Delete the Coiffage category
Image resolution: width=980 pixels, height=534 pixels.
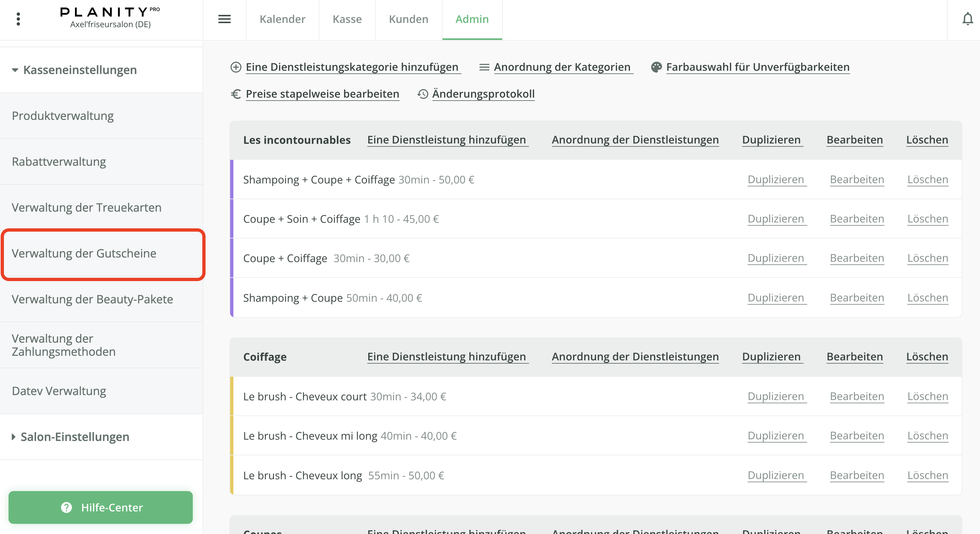[x=927, y=356]
